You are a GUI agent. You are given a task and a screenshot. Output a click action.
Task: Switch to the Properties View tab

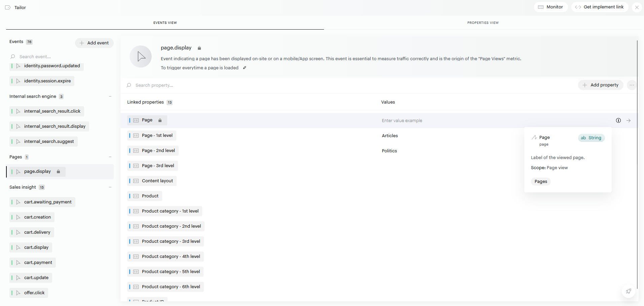(482, 23)
